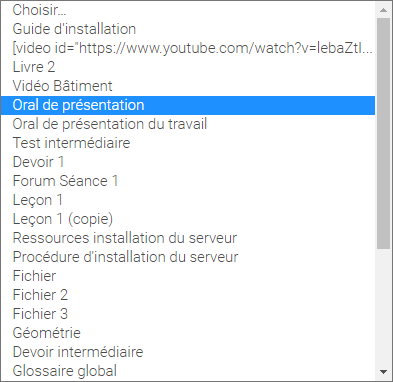Choose 'Procédure d'installation du serveur'
393x382 pixels.
coord(188,257)
